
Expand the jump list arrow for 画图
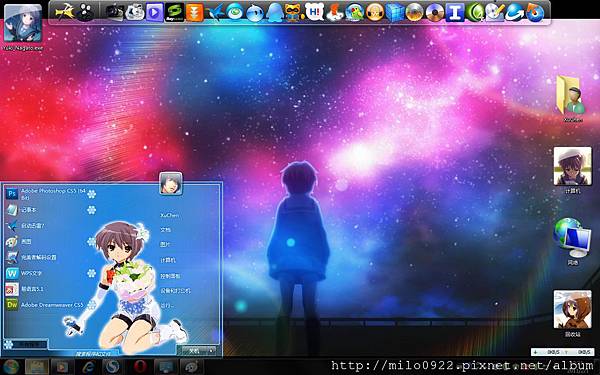[x=91, y=241]
